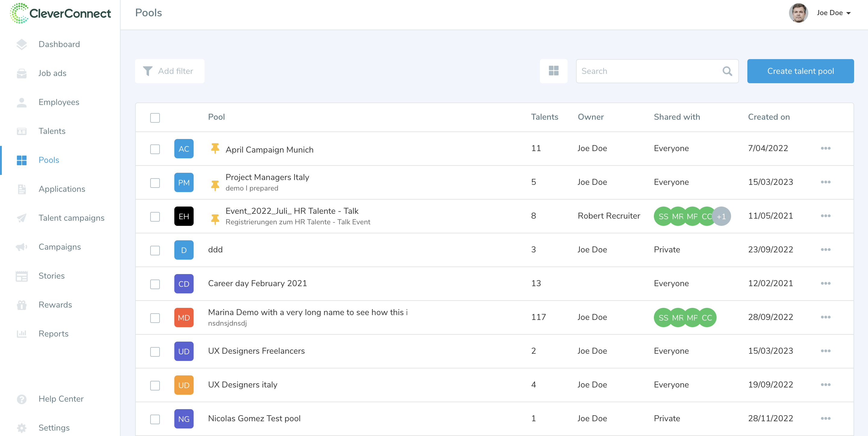Go to the Applications menu item

click(62, 189)
